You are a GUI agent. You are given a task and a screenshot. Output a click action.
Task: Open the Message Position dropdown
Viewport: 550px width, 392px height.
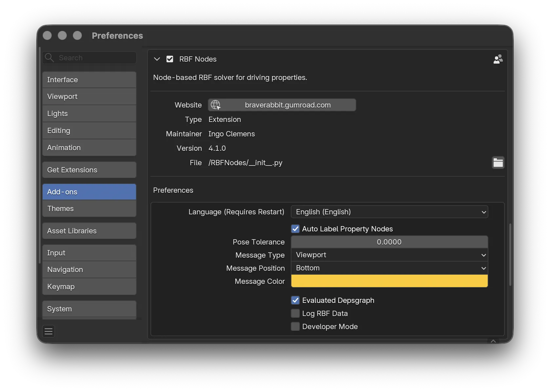(389, 268)
